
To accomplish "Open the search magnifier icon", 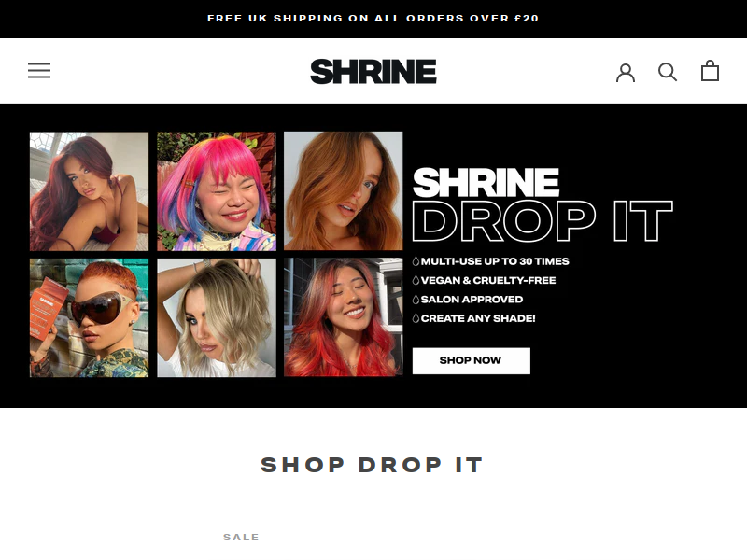I will [668, 72].
